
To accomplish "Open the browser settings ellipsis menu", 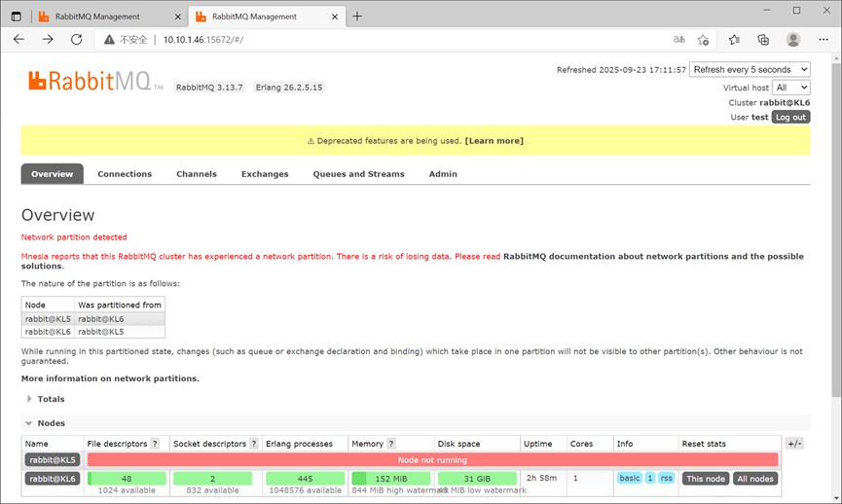I will click(x=824, y=39).
